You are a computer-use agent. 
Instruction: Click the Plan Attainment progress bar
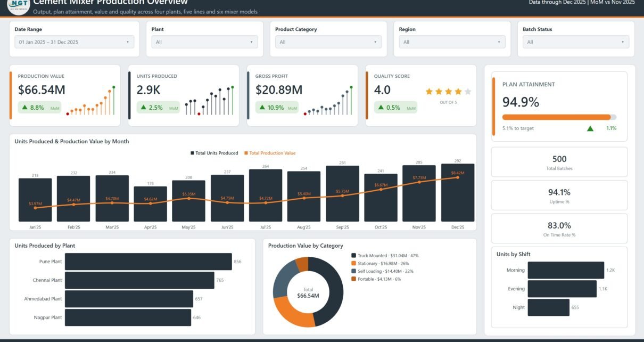pyautogui.click(x=559, y=117)
